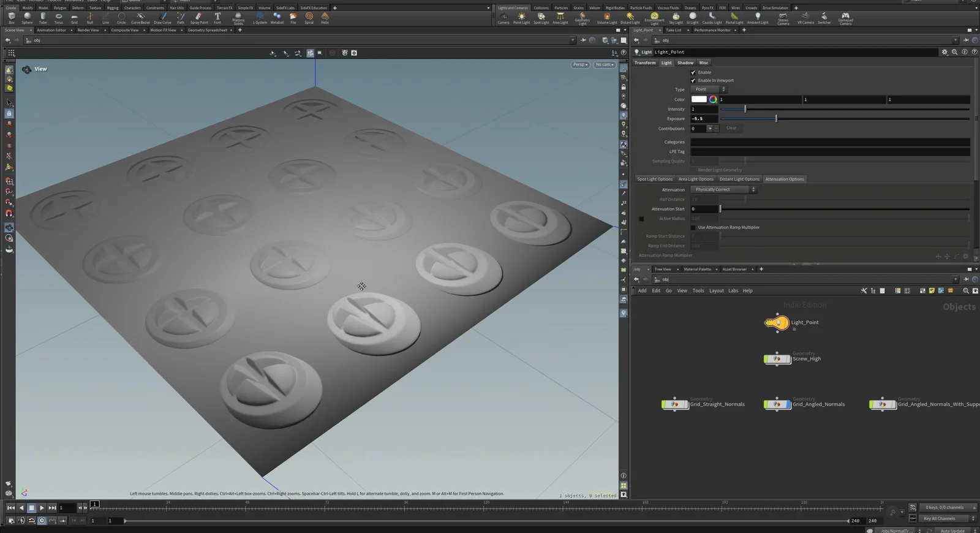Toggle selectable flag on Grid_Angled_Normals node
The width and height of the screenshot is (980, 533).
[766, 404]
